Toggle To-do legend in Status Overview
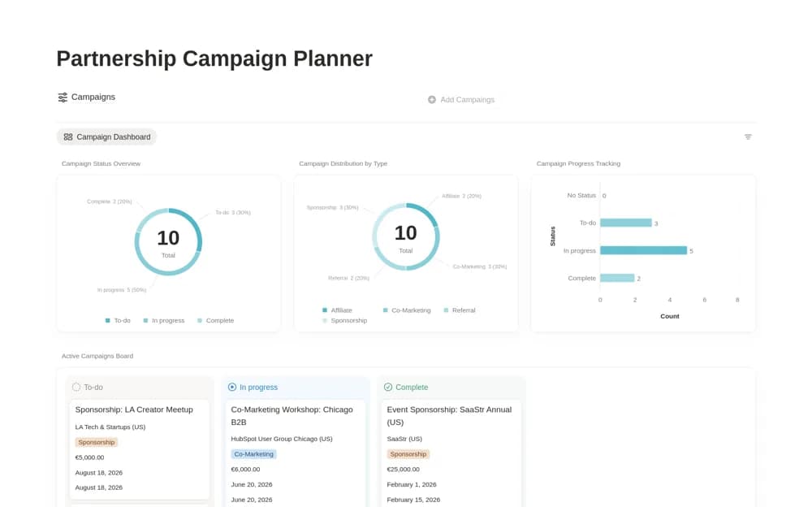The width and height of the screenshot is (812, 507). coord(118,320)
